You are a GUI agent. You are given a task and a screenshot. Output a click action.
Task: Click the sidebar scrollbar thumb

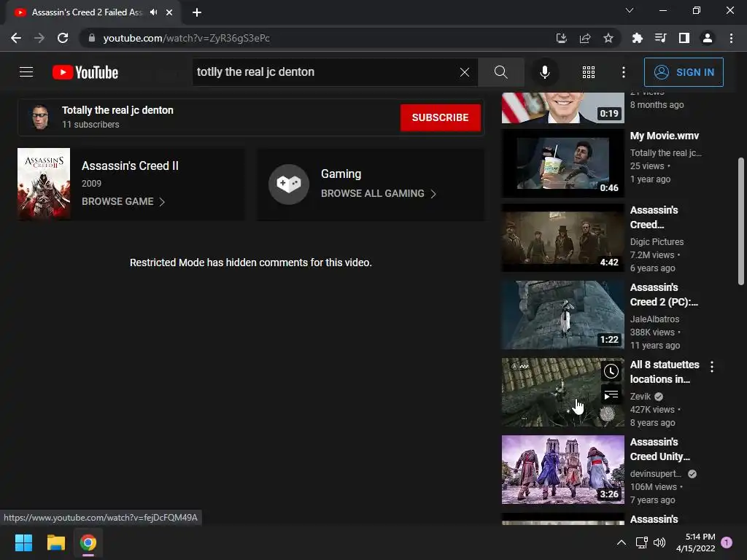pos(741,222)
